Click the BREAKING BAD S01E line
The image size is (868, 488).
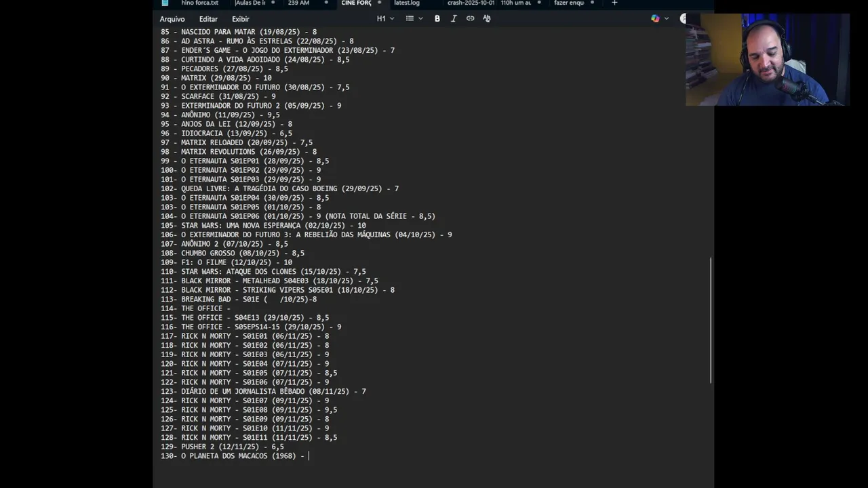pyautogui.click(x=239, y=300)
